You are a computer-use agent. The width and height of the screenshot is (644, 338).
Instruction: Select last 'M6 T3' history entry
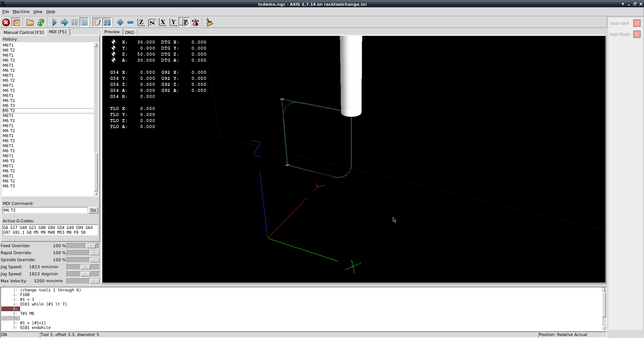9,186
